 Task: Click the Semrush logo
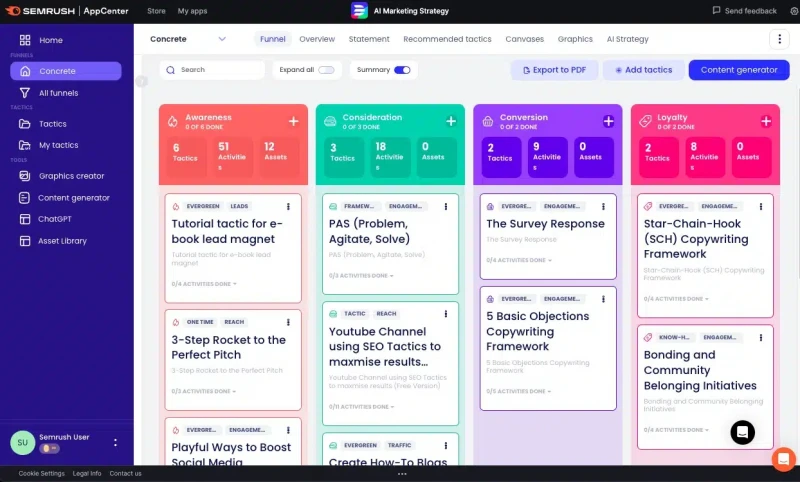[40, 11]
